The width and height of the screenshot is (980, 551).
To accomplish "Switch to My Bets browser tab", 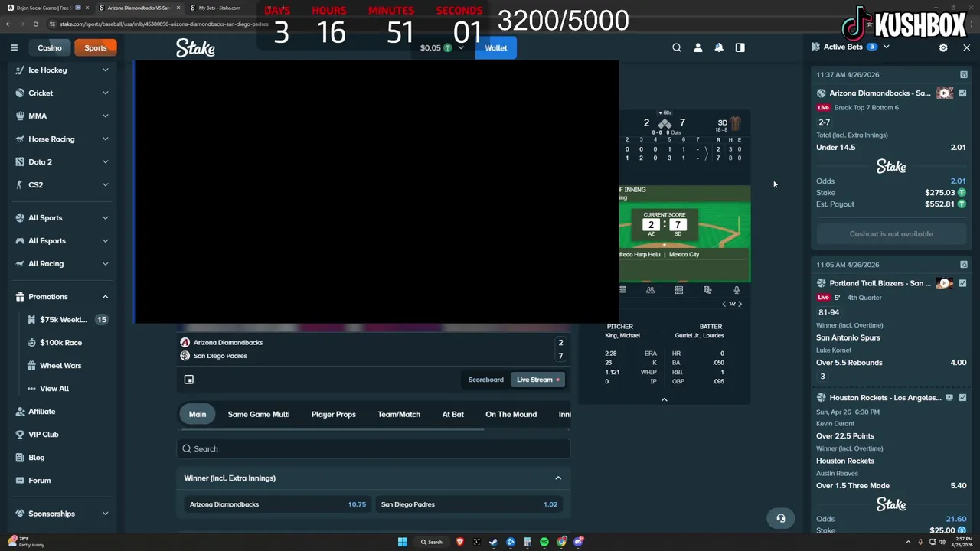I will [219, 8].
